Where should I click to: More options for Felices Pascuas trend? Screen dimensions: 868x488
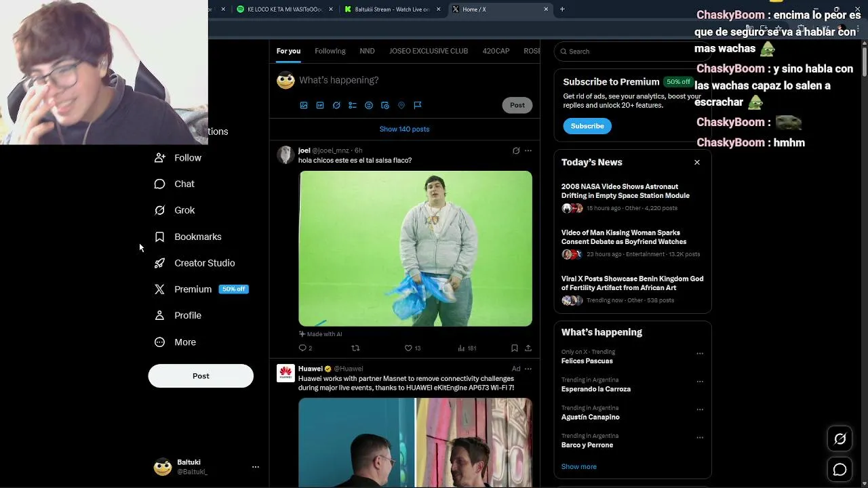click(700, 353)
